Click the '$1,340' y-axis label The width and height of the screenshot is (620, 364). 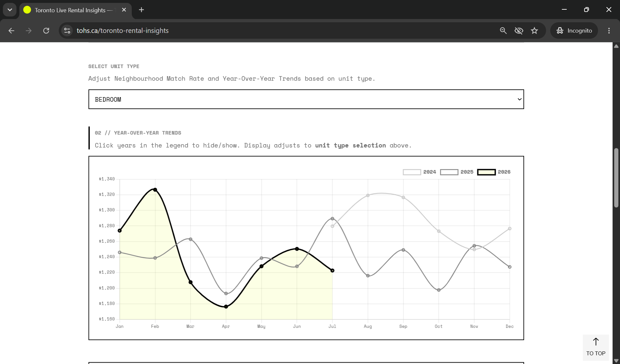[x=107, y=179]
